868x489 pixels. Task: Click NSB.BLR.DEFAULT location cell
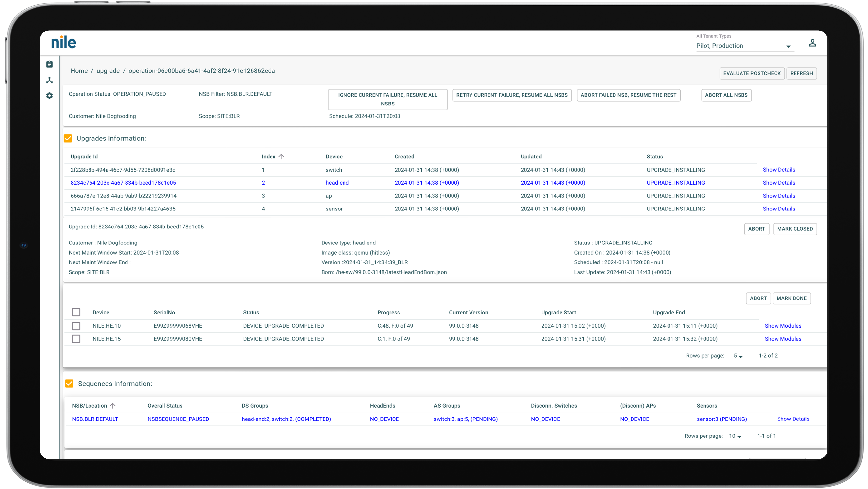pos(95,419)
